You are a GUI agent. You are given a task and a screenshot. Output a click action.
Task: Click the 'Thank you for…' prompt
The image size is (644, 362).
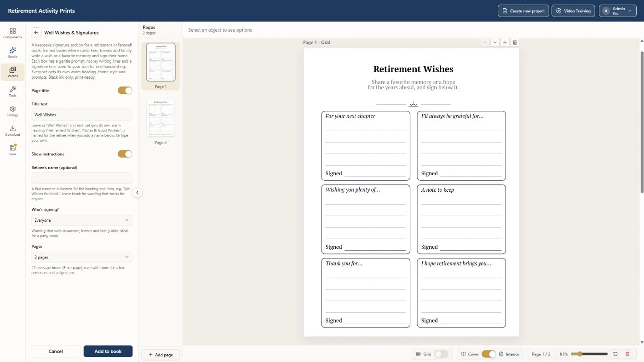[344, 264]
